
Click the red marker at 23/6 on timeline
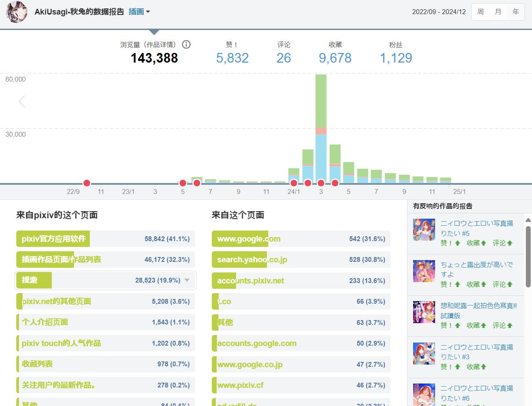197,183
